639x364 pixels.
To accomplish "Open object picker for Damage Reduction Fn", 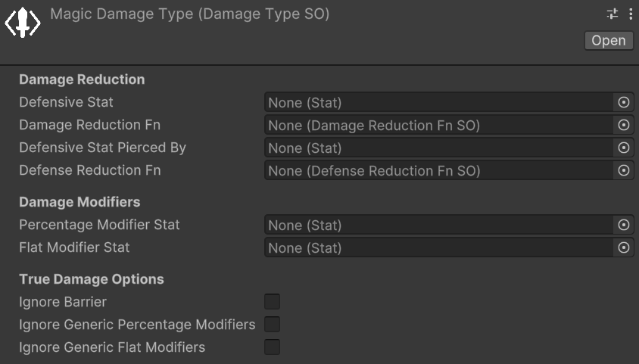I will (x=624, y=125).
